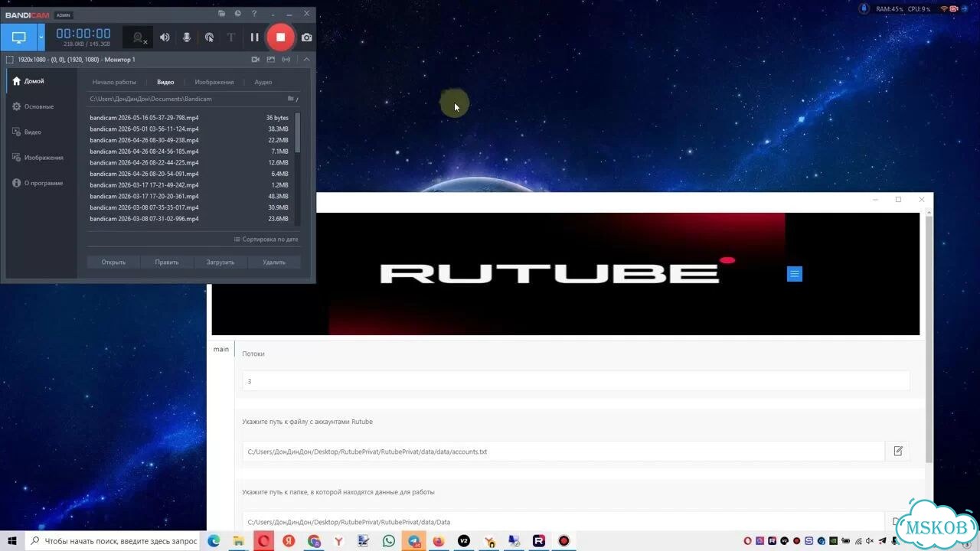Open Firefox from the taskbar
Image resolution: width=980 pixels, height=551 pixels.
tap(439, 541)
